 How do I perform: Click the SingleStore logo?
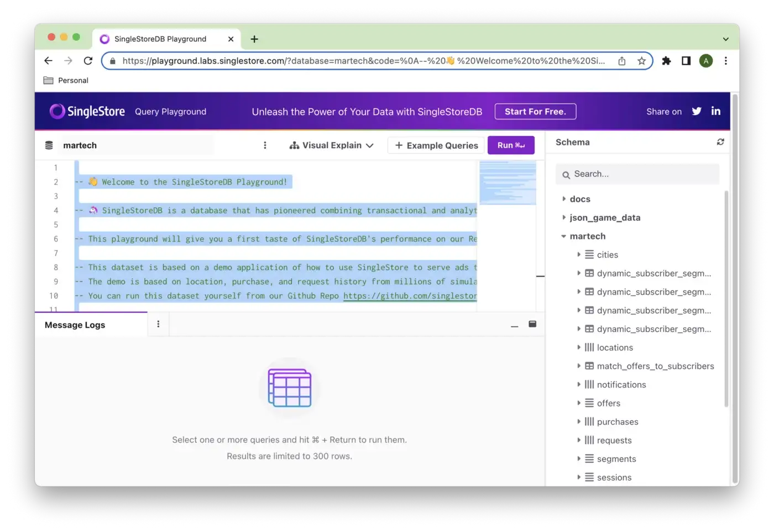pyautogui.click(x=87, y=111)
